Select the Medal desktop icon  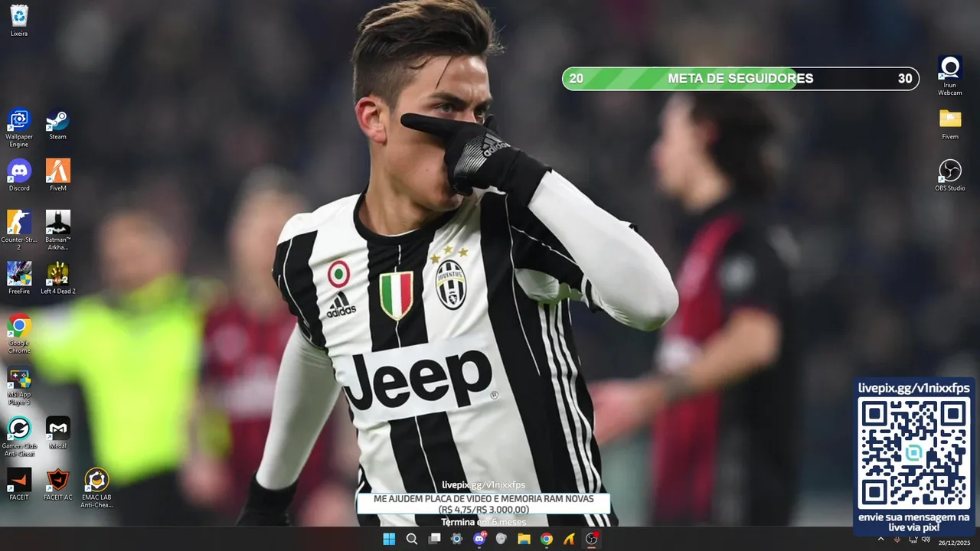coord(57,433)
